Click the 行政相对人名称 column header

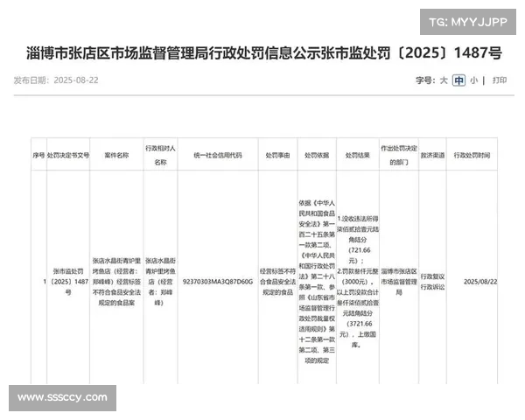159,155
